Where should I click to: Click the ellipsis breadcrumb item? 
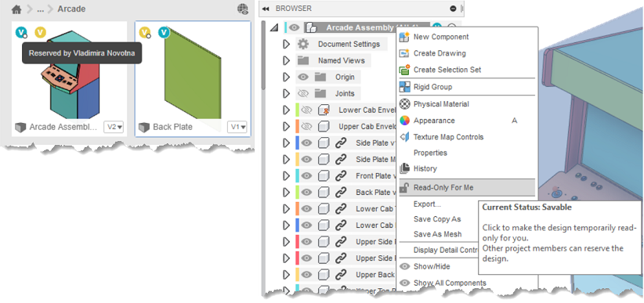[x=39, y=9]
